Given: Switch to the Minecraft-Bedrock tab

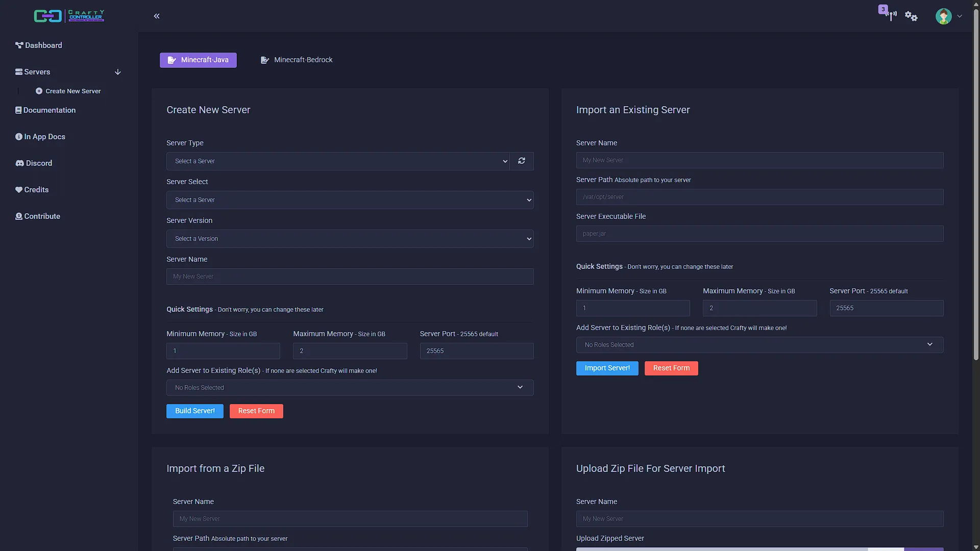Looking at the screenshot, I should tap(297, 60).
